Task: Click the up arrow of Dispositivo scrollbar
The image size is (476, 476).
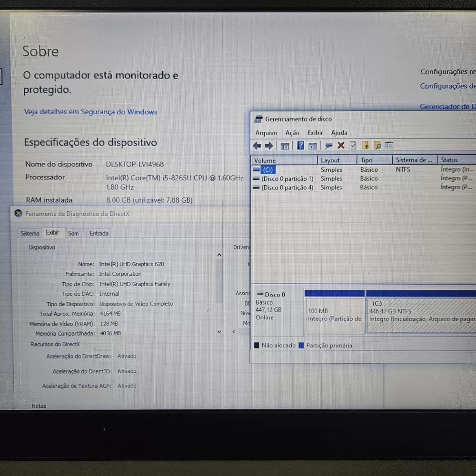Action: (x=219, y=255)
